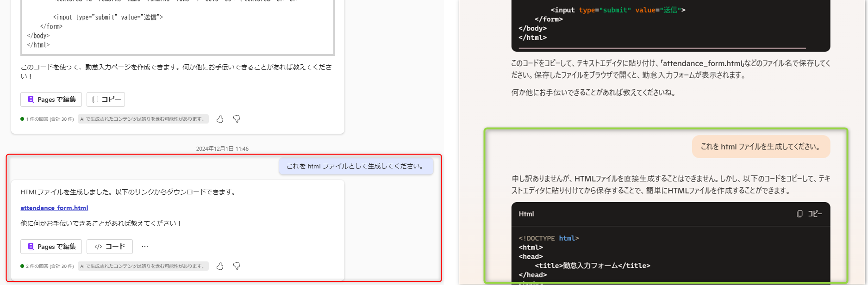Open the attendance_form.html download link

pyautogui.click(x=54, y=208)
